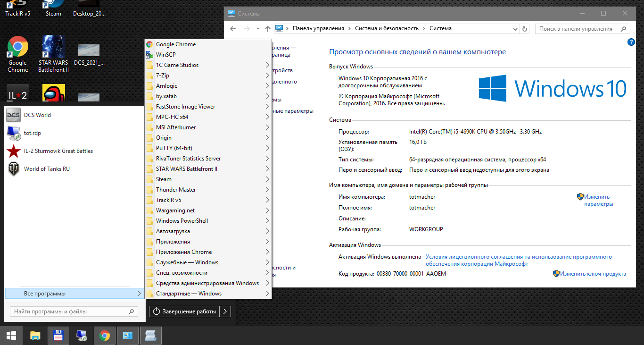This screenshot has width=644, height=345.
Task: Click Все программы entry
Action: 74,294
